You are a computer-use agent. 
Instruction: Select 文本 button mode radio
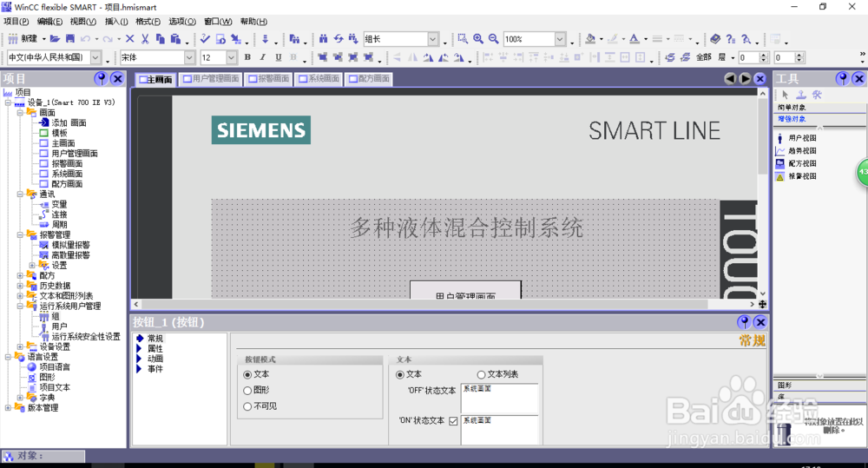pos(247,375)
